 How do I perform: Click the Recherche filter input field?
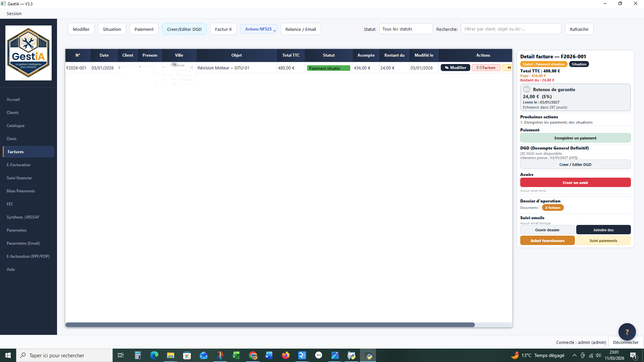(x=511, y=29)
